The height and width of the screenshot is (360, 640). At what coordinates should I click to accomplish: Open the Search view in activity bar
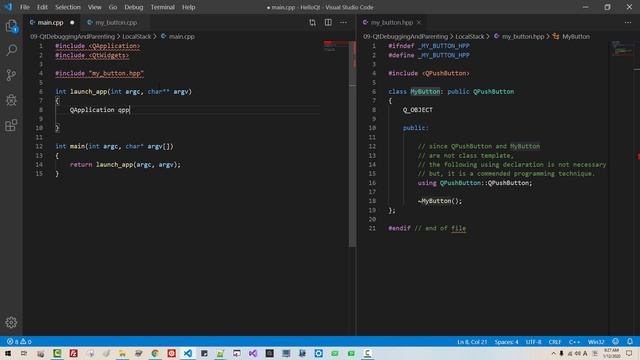[11, 50]
